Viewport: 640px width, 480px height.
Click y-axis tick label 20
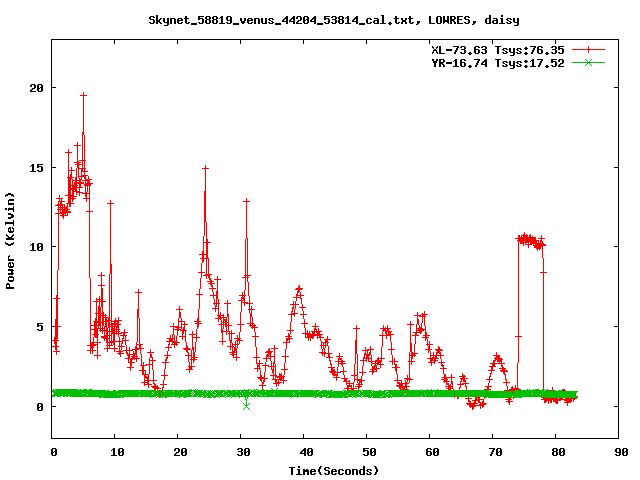pyautogui.click(x=37, y=88)
